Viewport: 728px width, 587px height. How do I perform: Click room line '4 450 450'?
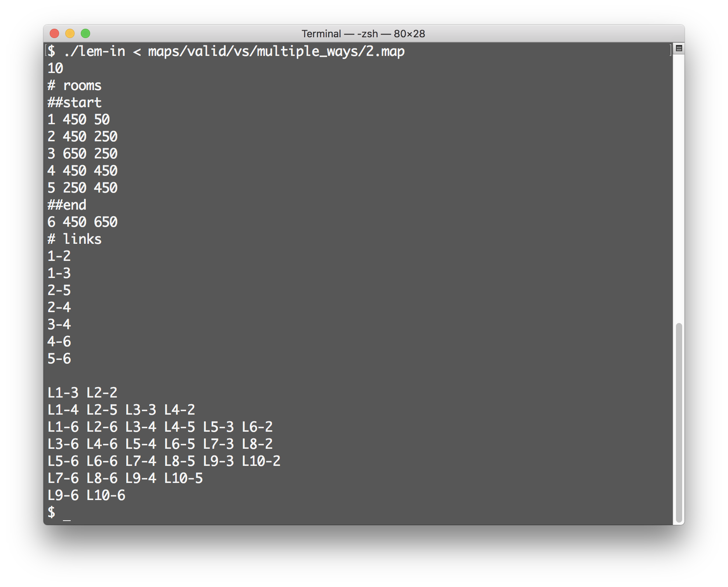pos(82,171)
